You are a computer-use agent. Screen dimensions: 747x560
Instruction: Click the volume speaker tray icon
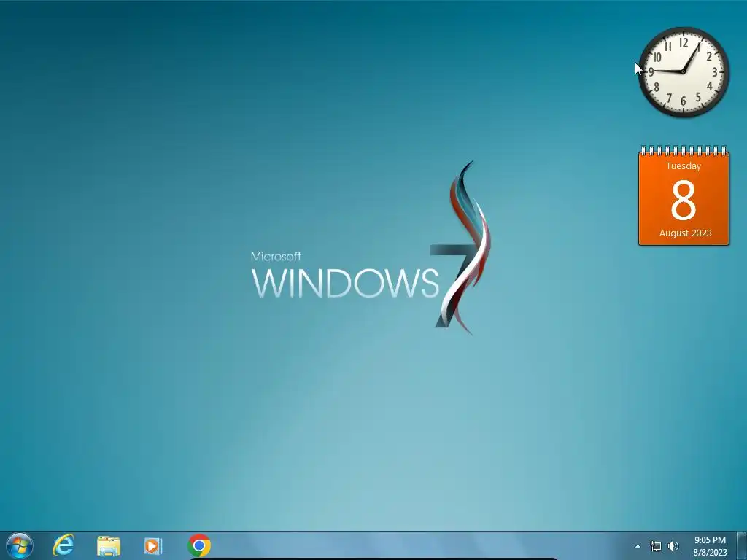click(673, 546)
